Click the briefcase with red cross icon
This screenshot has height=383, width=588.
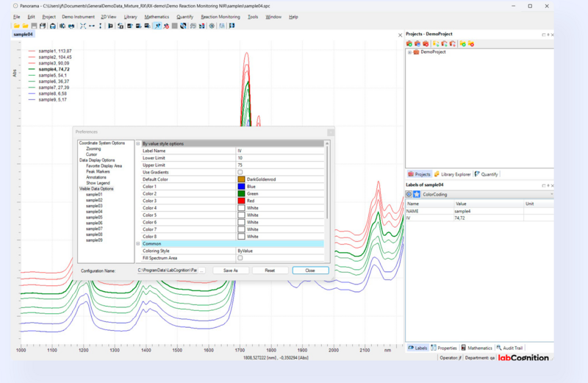coord(426,44)
